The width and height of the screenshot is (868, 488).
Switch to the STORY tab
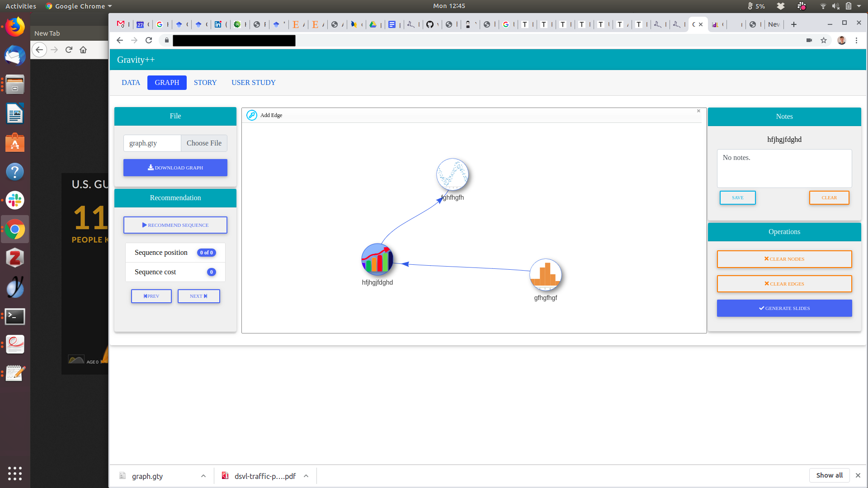(205, 83)
